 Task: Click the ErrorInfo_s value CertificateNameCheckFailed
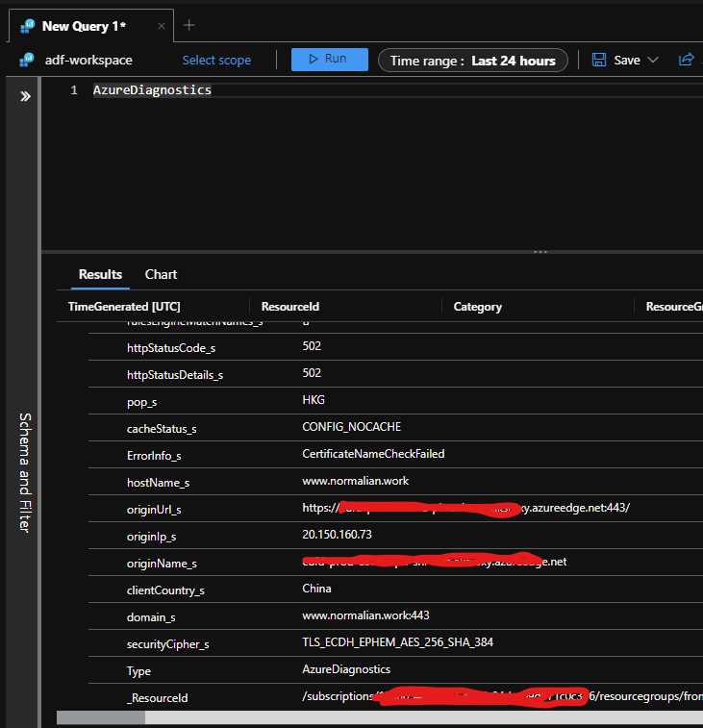pyautogui.click(x=373, y=454)
